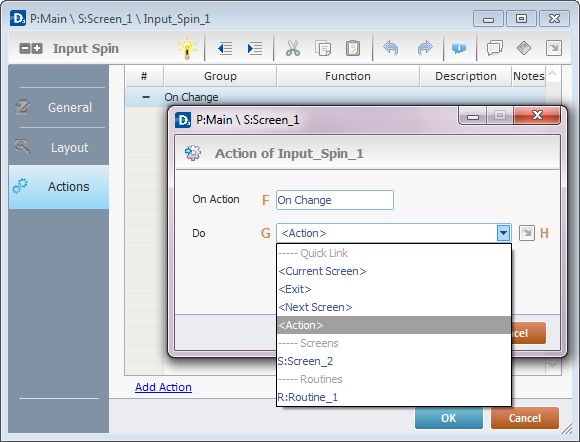
Task: Collapse the On Change group row
Action: tap(146, 97)
